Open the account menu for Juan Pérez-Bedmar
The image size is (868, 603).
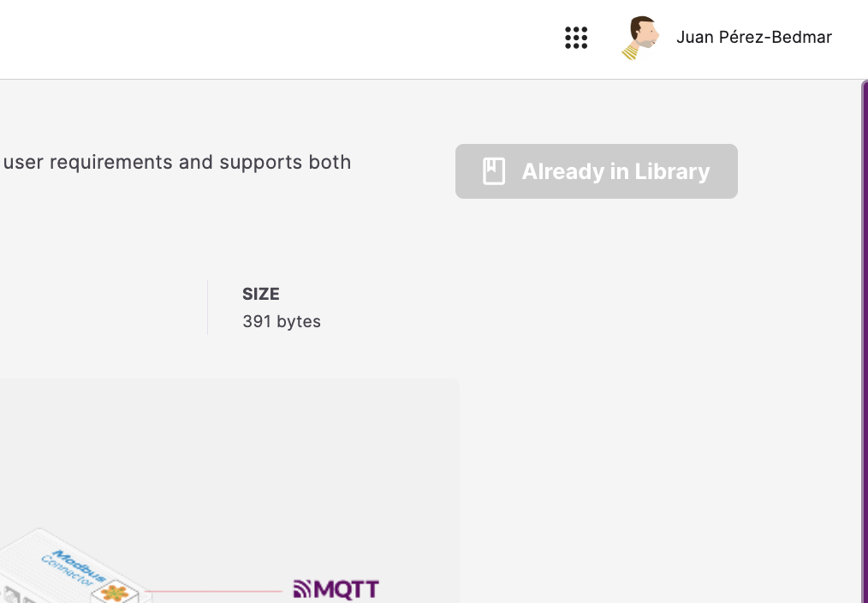pyautogui.click(x=754, y=38)
